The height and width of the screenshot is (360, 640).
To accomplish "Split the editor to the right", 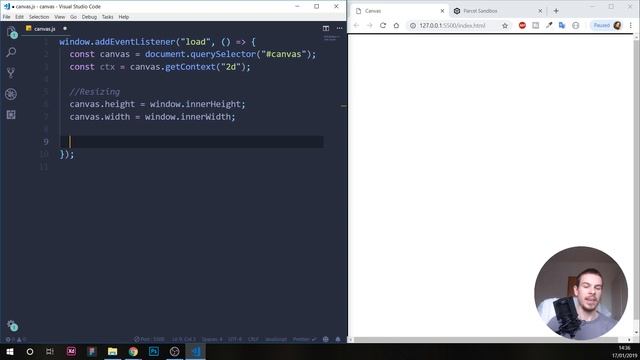I will pyautogui.click(x=326, y=28).
